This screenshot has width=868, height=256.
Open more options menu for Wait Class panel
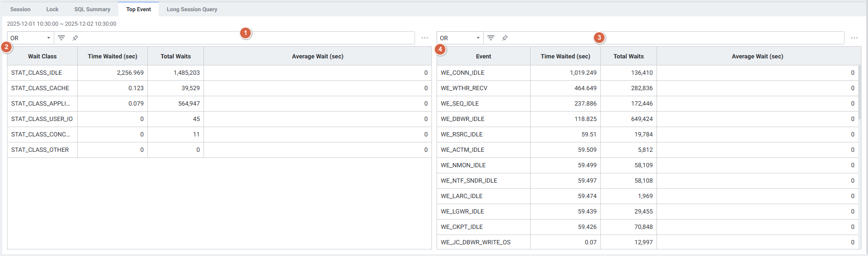tap(424, 38)
